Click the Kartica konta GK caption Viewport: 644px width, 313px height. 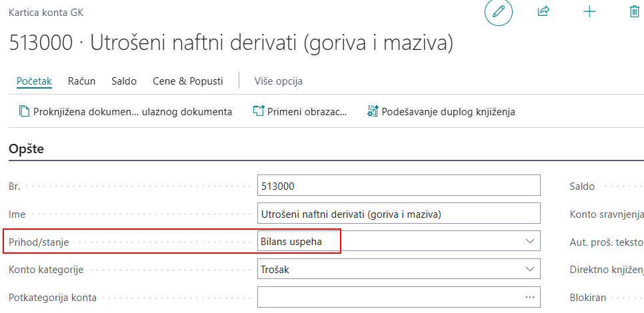click(46, 13)
